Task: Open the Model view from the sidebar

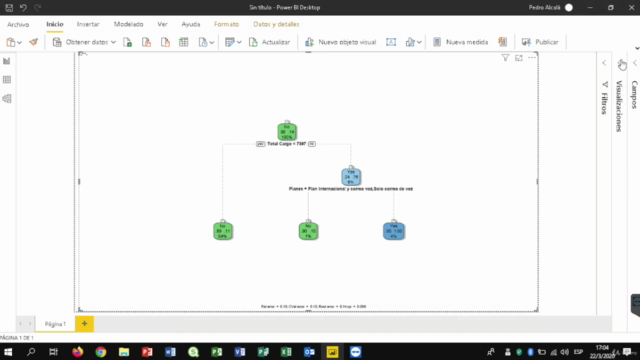Action: point(7,98)
